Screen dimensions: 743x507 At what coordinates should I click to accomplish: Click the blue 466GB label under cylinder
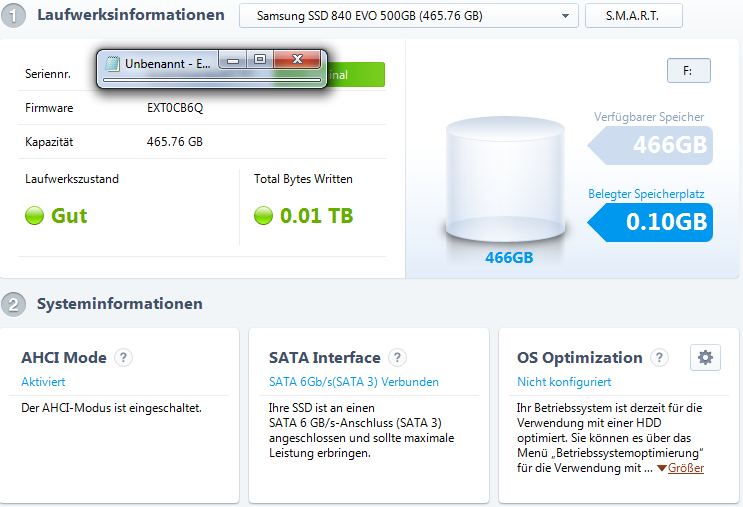click(x=509, y=258)
